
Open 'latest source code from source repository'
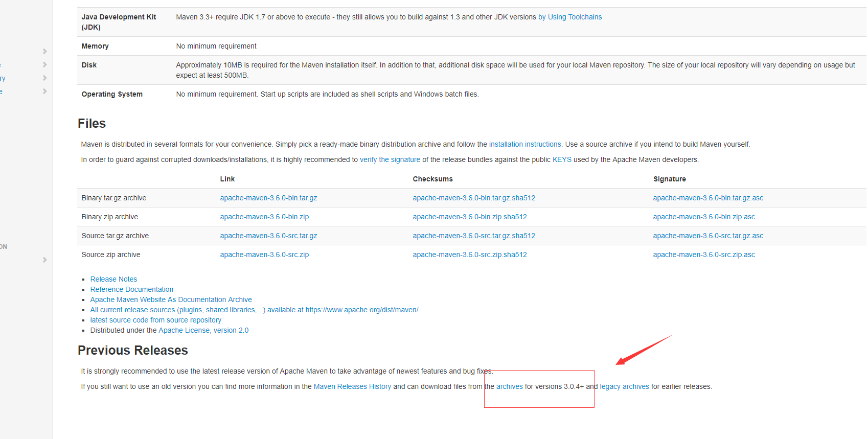point(156,320)
